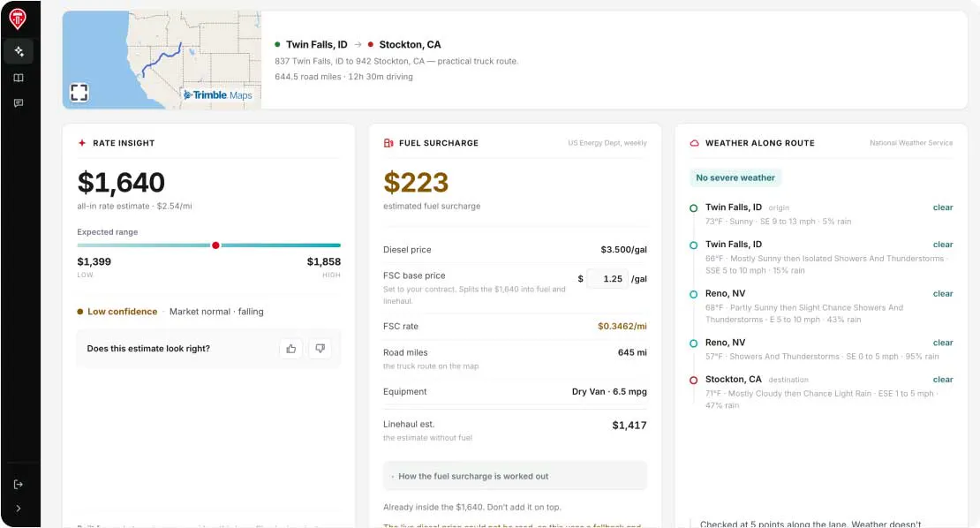Click the red app logo in sidebar
Viewport: 980px width, 528px height.
[x=18, y=19]
